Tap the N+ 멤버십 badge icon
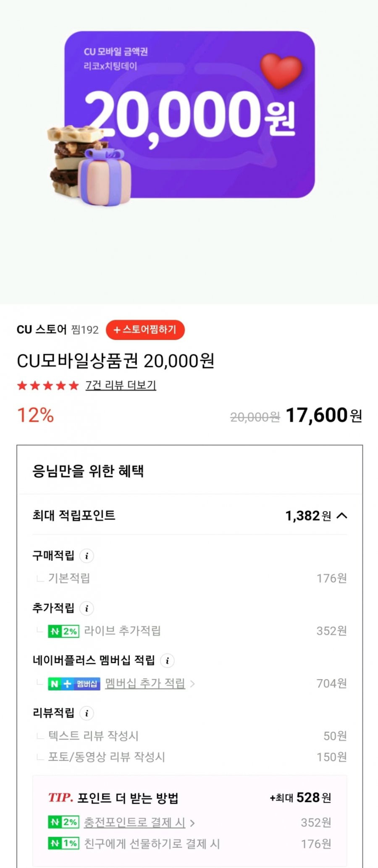 click(74, 684)
